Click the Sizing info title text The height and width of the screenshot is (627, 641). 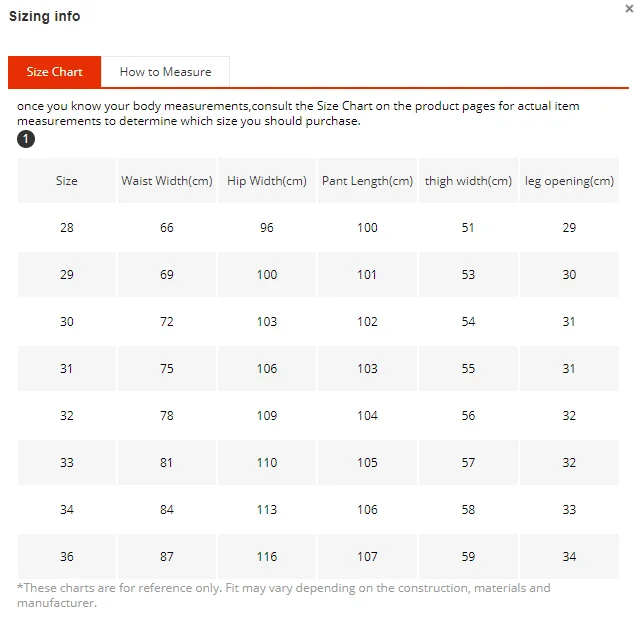pos(45,17)
